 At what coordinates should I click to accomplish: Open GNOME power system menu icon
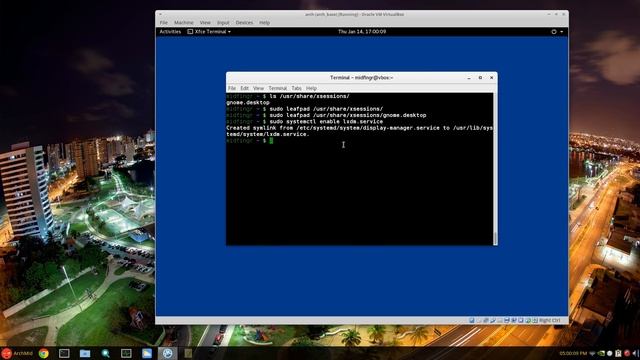[554, 31]
